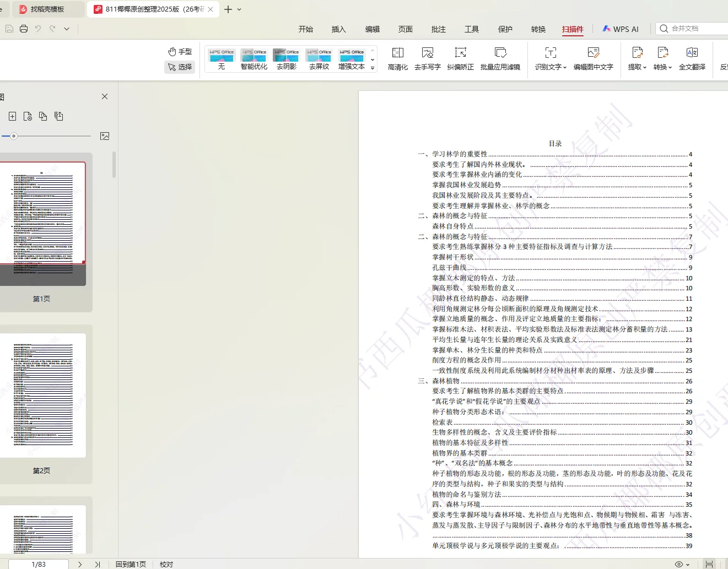
Task: Open 批量应用滤镜 batch filter tool
Action: [x=500, y=59]
